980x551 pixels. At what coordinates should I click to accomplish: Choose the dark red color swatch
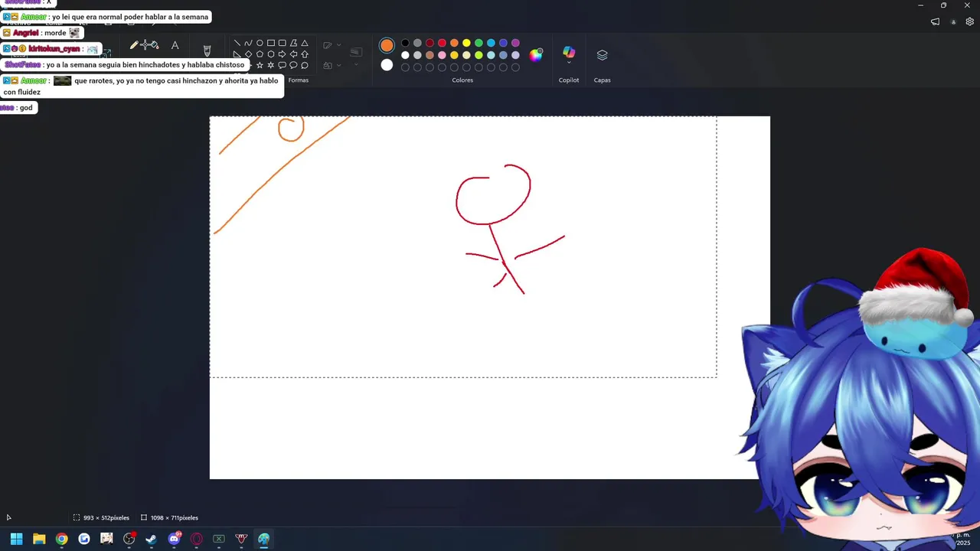tap(430, 43)
